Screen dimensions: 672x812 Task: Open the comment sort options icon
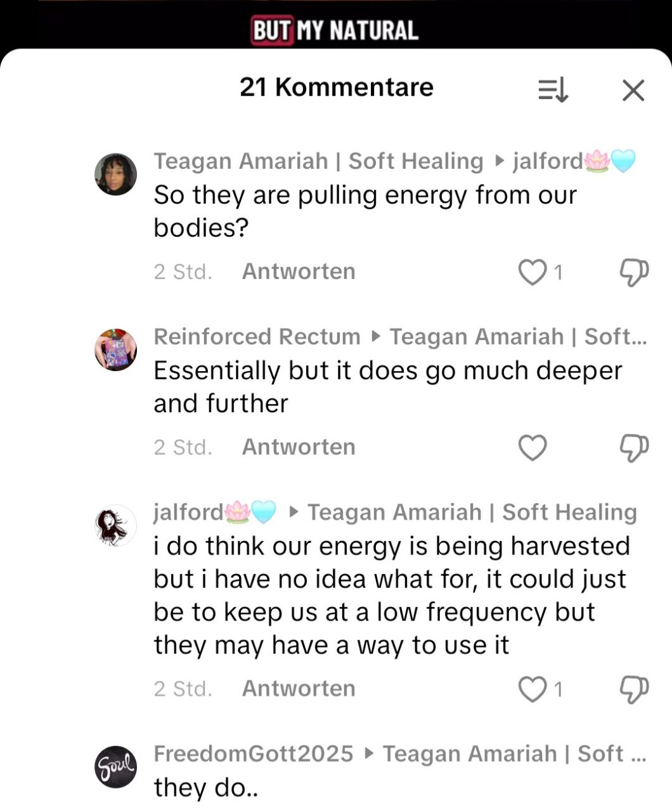click(x=553, y=90)
